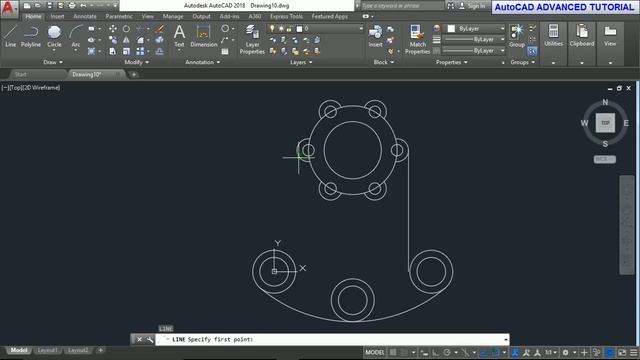Click the Undo arrow in quick access toolbar
The width and height of the screenshot is (640, 360).
point(83,6)
